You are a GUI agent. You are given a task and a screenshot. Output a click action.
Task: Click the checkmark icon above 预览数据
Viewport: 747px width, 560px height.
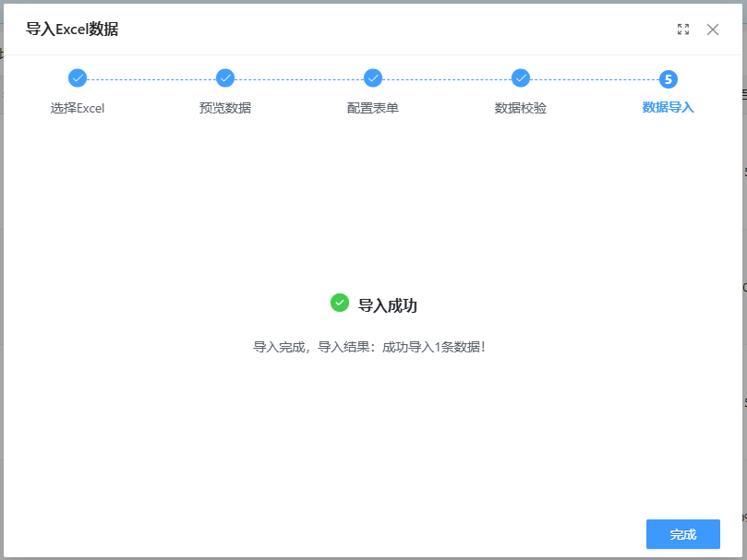pos(225,78)
